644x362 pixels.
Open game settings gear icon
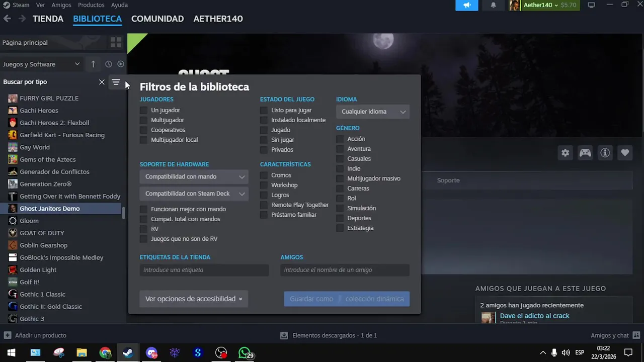(566, 153)
